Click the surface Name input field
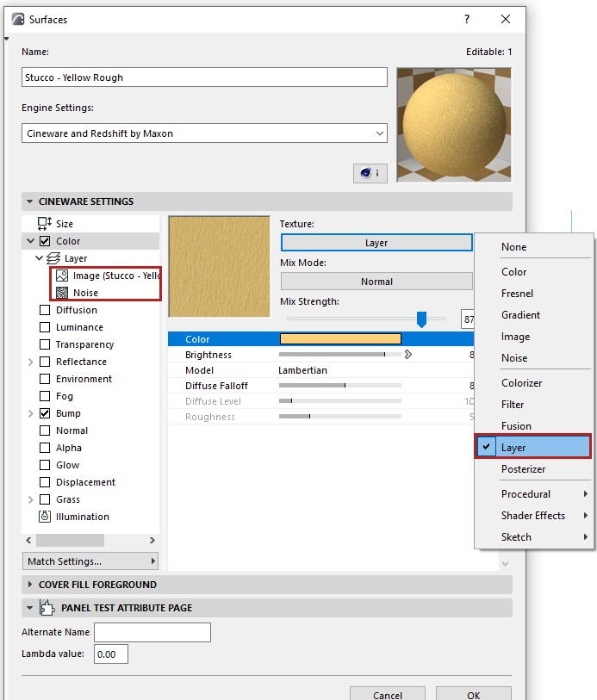The width and height of the screenshot is (597, 700). click(204, 77)
